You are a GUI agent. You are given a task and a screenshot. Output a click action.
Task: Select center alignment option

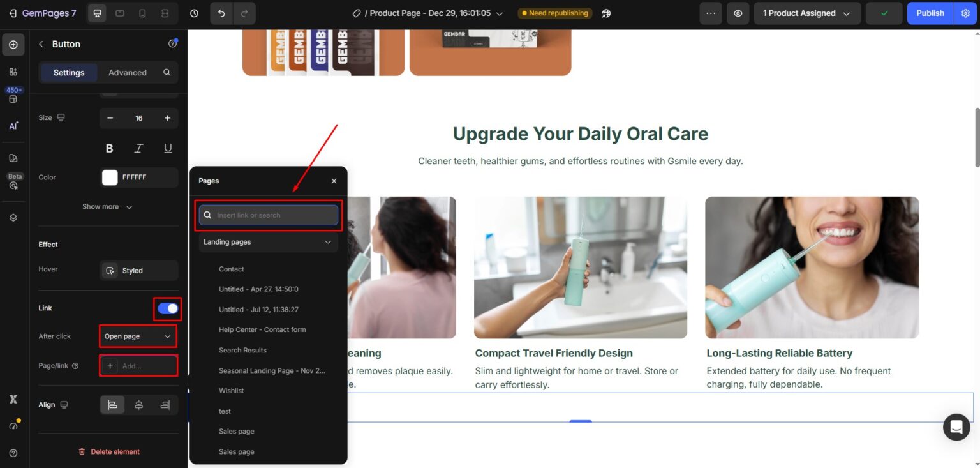pyautogui.click(x=138, y=405)
